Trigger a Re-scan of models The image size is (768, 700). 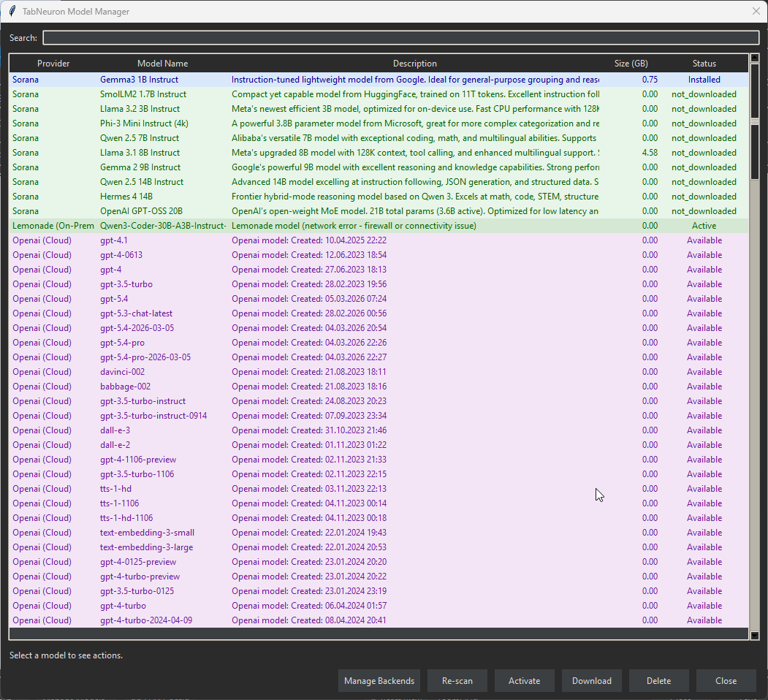457,680
